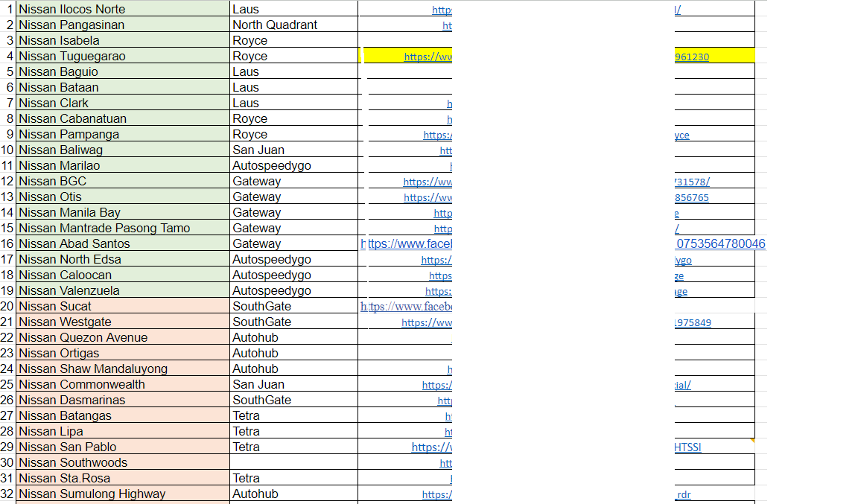Screen dimensions: 858x504
Task: Select the Nissan Quezon Avenue cell
Action: click(x=123, y=337)
